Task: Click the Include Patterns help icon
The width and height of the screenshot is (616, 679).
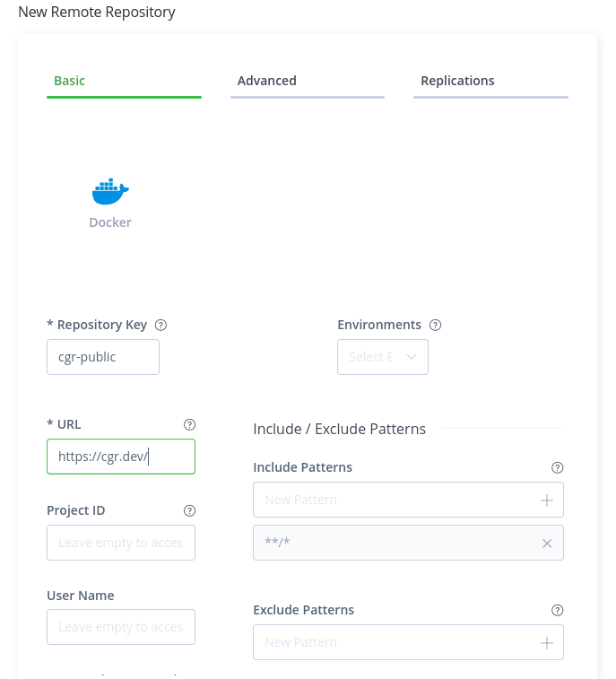Action: 558,467
